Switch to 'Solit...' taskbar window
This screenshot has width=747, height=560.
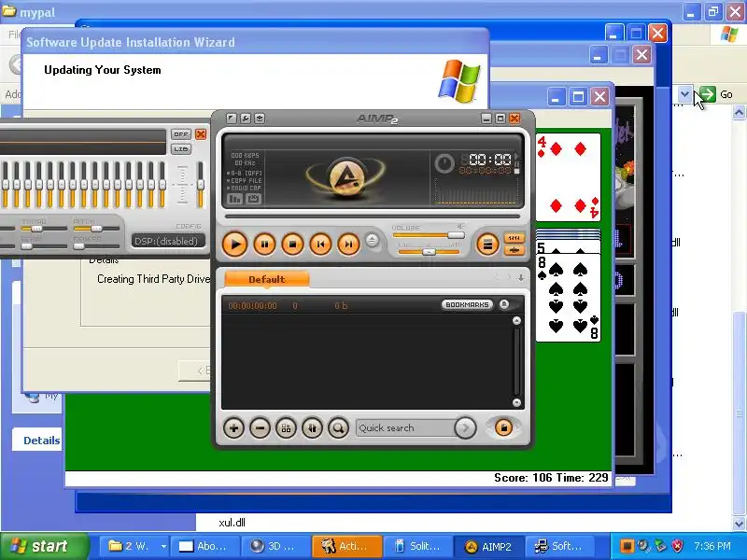coord(417,546)
